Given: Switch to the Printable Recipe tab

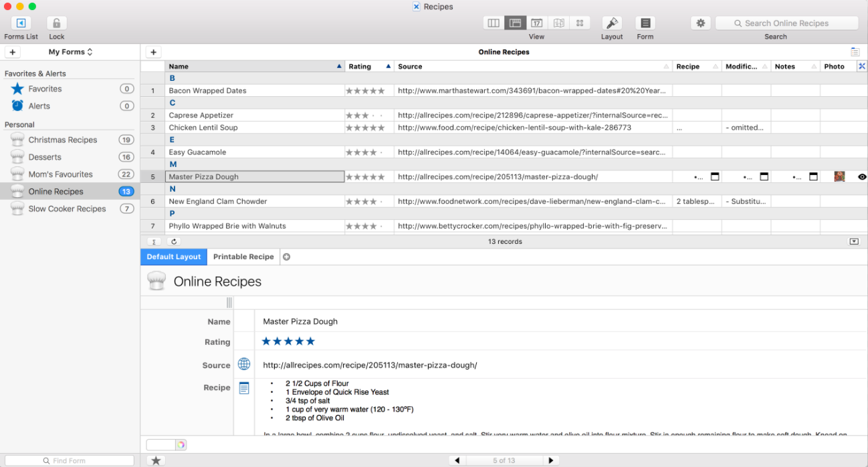Looking at the screenshot, I should tap(243, 257).
